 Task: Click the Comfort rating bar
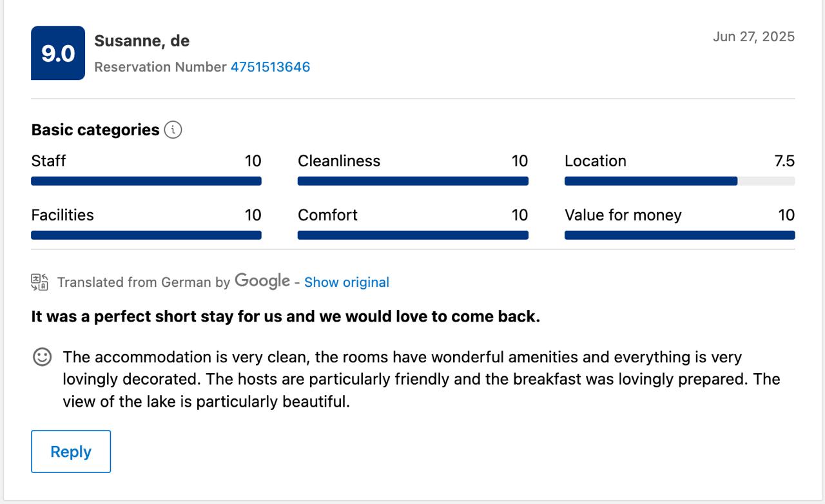click(x=413, y=235)
